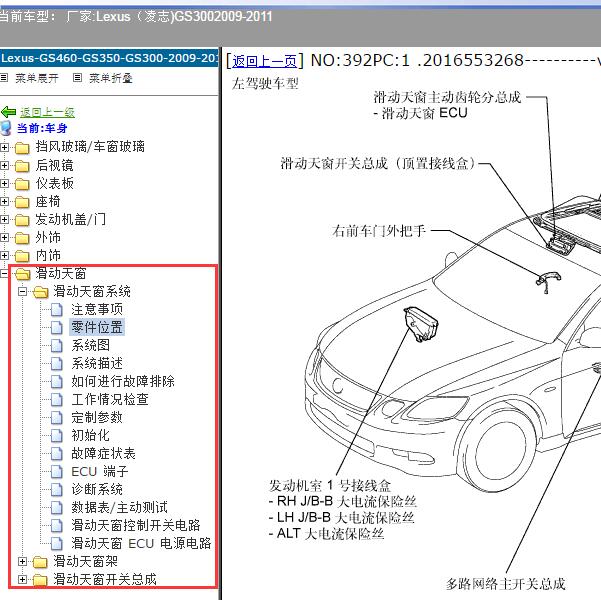Click the 零件位置 document icon
This screenshot has width=601, height=600.
coord(57,327)
